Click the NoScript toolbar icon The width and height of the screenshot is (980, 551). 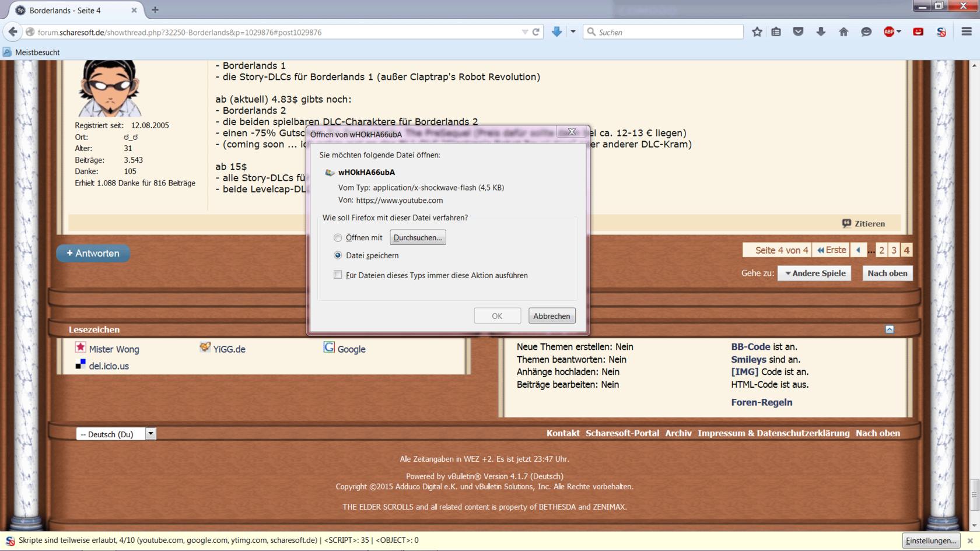click(941, 32)
